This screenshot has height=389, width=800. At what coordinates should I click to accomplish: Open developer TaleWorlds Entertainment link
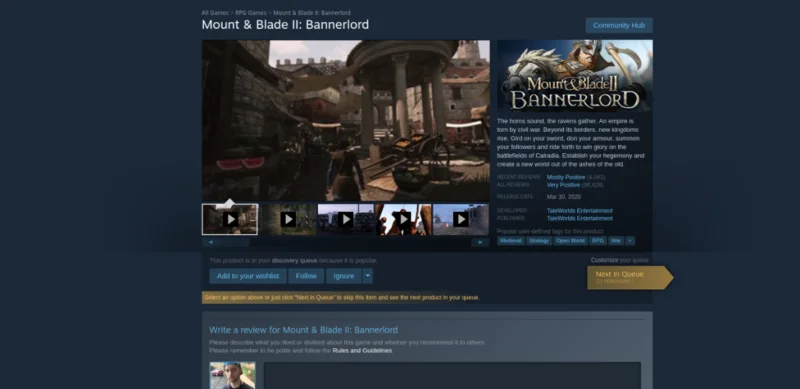[580, 210]
